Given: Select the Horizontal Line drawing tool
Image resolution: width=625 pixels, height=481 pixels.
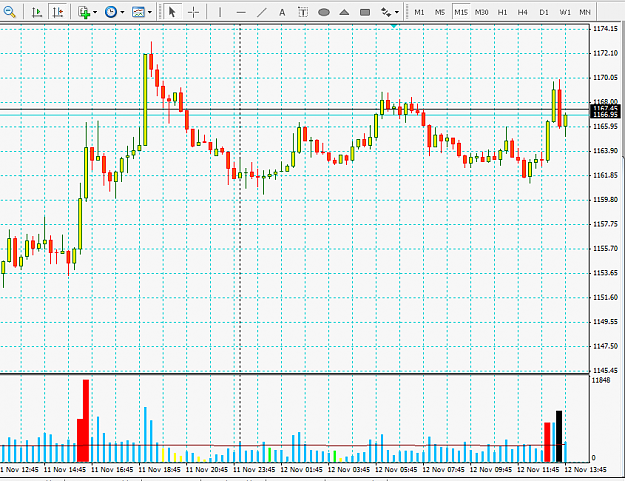Looking at the screenshot, I should pos(241,12).
